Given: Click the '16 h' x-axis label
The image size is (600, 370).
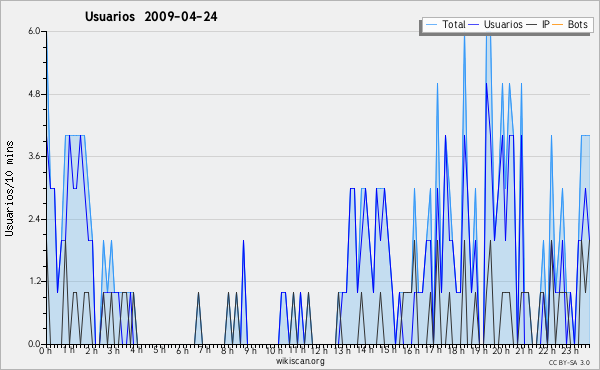Looking at the screenshot, I should coord(411,350).
